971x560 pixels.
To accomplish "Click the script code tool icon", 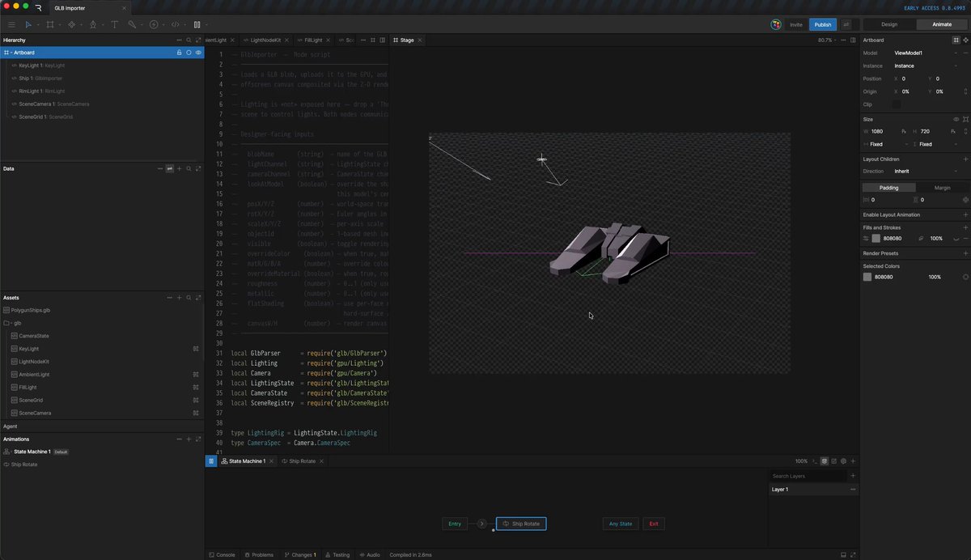I will point(175,25).
